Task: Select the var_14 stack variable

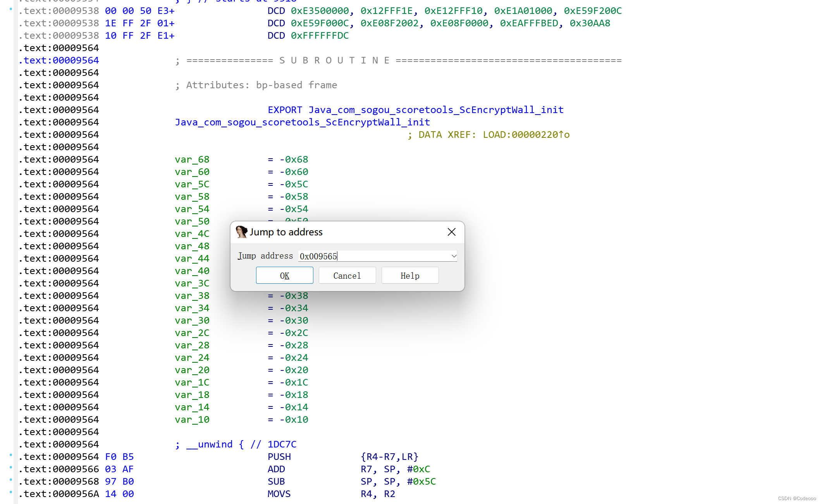Action: click(x=192, y=407)
